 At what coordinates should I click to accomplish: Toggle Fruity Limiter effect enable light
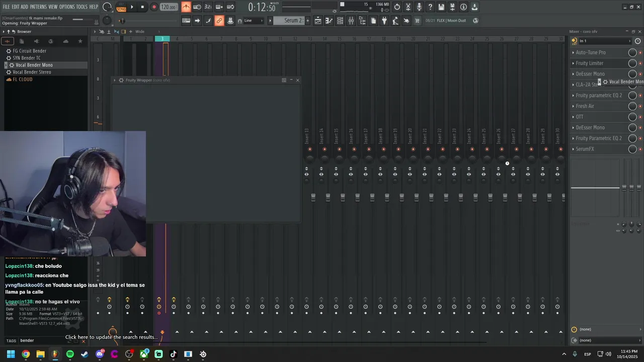tap(640, 63)
